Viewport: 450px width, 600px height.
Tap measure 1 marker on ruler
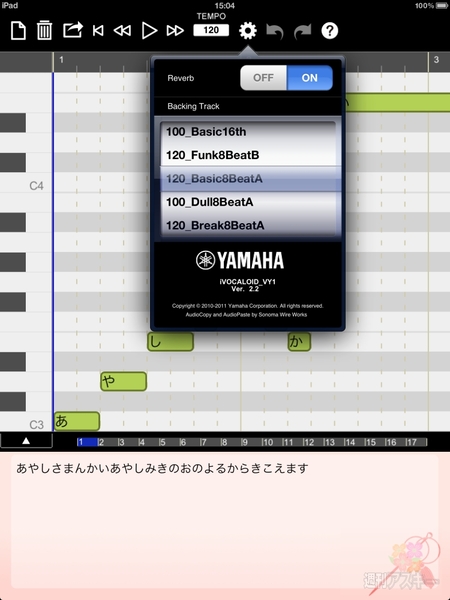pyautogui.click(x=61, y=60)
